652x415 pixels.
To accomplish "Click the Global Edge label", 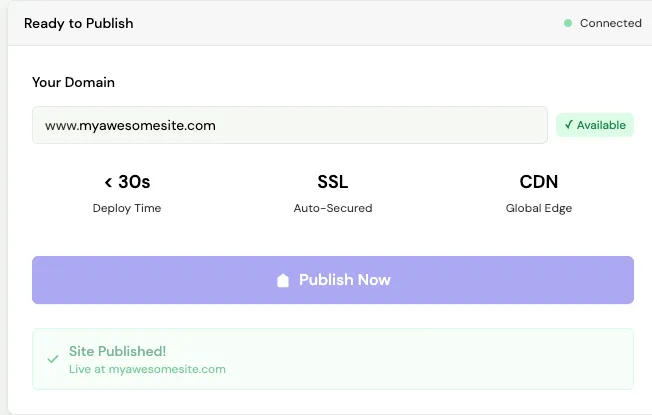I will [x=538, y=208].
